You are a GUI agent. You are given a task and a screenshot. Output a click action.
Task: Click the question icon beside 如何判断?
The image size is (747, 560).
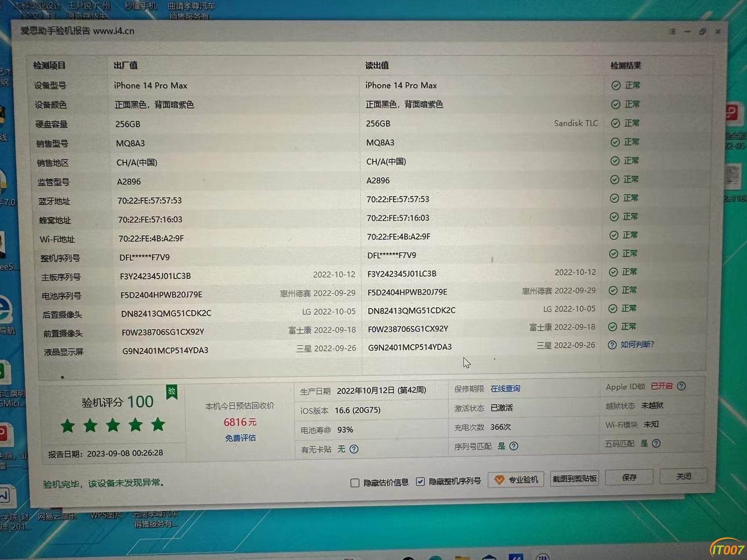(612, 345)
